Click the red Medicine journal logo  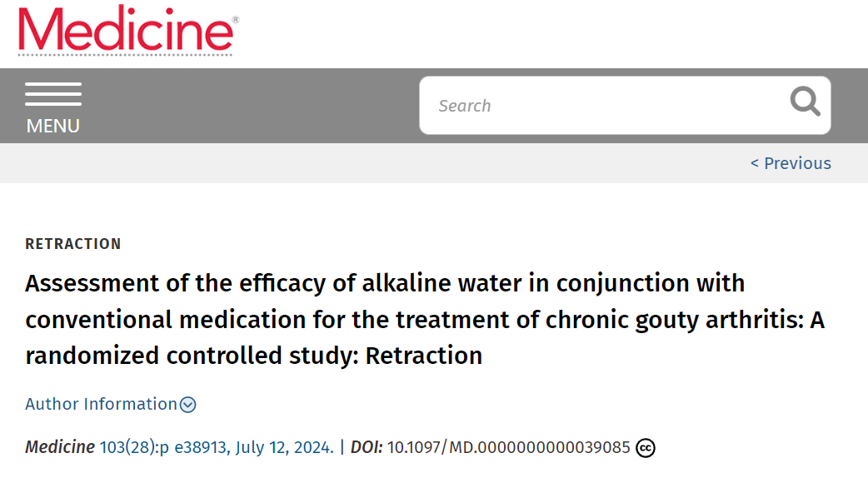(x=128, y=30)
